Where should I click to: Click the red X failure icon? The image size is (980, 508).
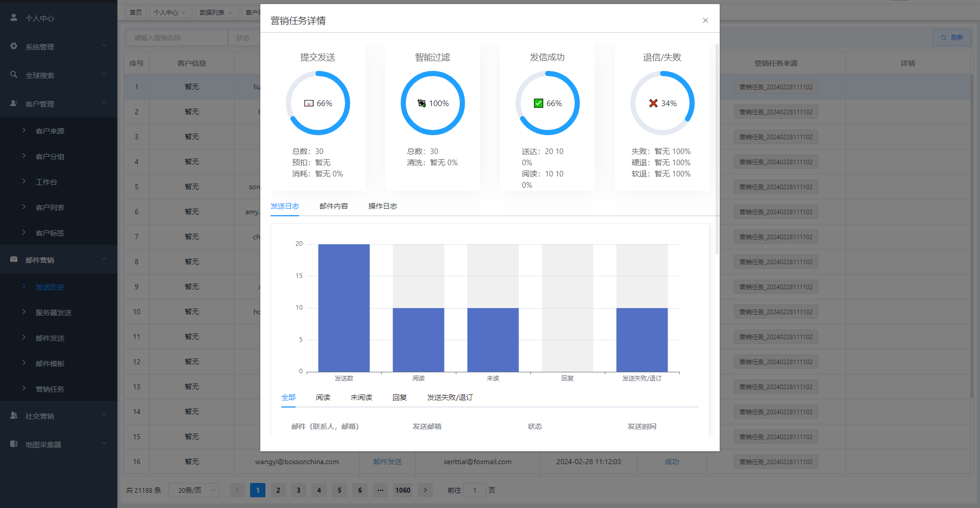(x=653, y=104)
